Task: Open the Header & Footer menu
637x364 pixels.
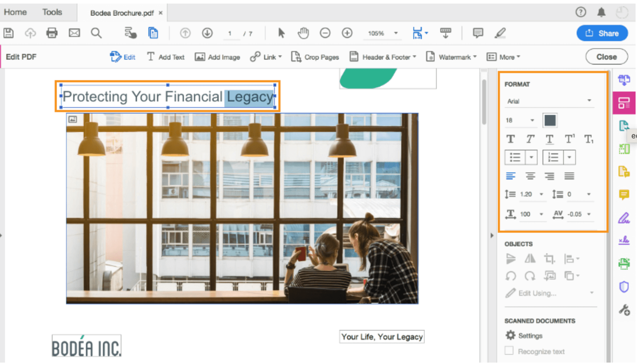Action: [x=383, y=57]
